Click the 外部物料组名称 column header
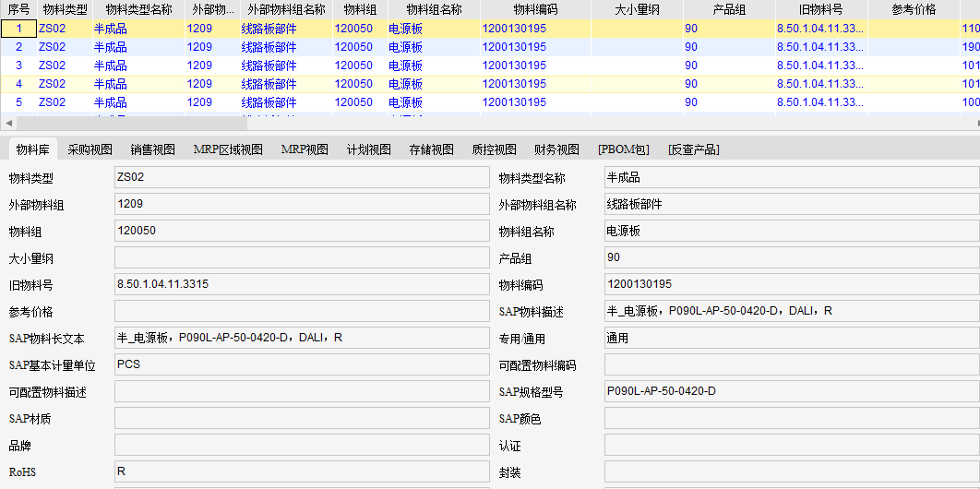Image resolution: width=980 pixels, height=489 pixels. 286,9
